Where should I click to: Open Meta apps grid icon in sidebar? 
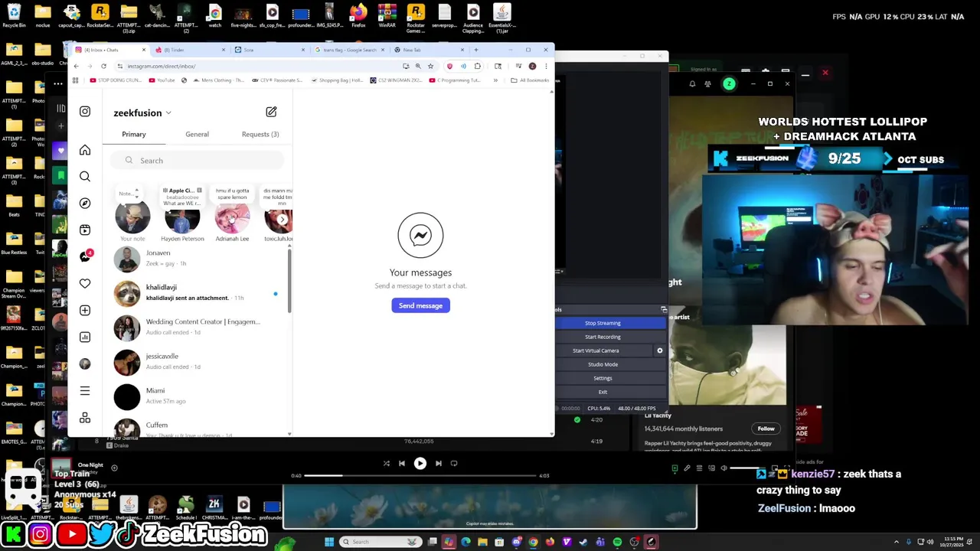85,418
